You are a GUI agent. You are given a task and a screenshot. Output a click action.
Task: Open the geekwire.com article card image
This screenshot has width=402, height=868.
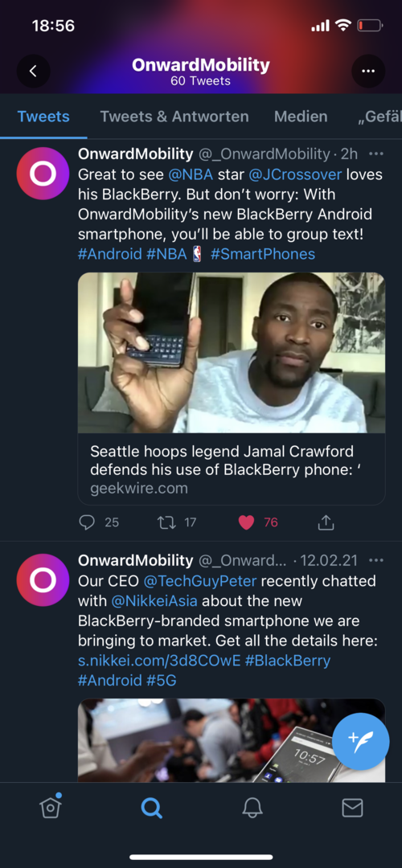pyautogui.click(x=232, y=353)
